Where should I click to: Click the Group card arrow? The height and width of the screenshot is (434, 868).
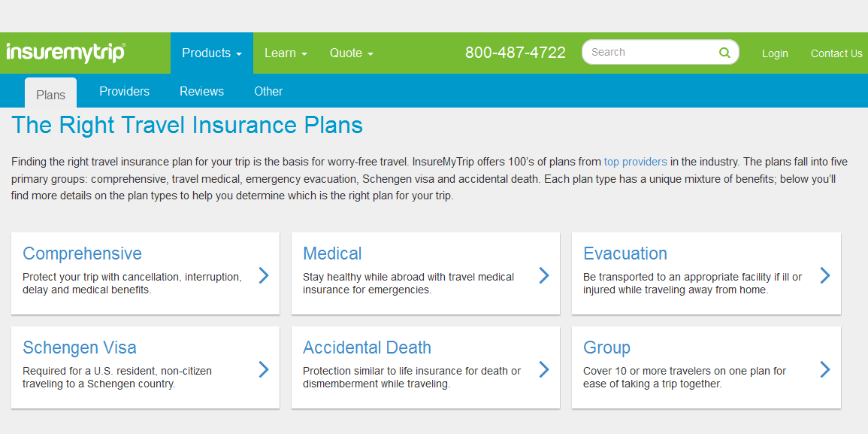tap(824, 369)
